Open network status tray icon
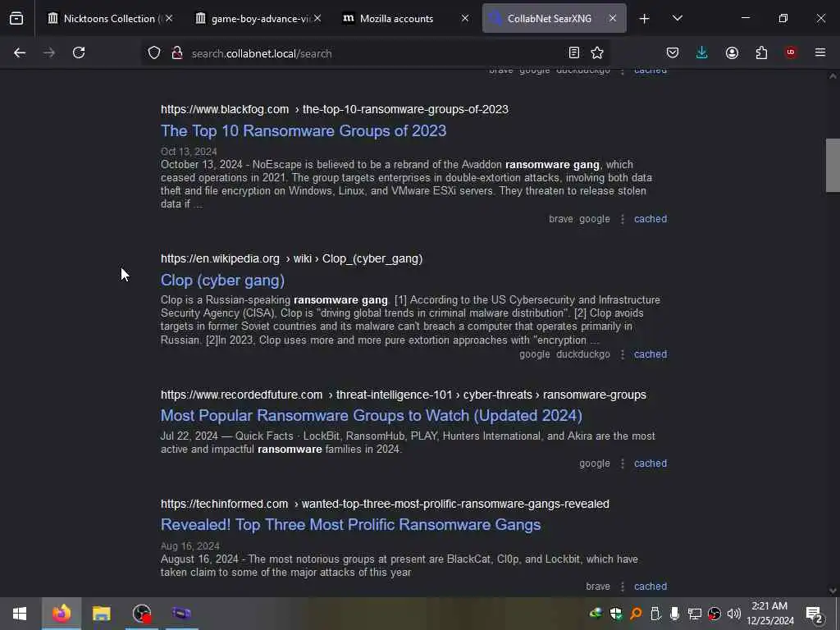The image size is (840, 630). [x=694, y=614]
